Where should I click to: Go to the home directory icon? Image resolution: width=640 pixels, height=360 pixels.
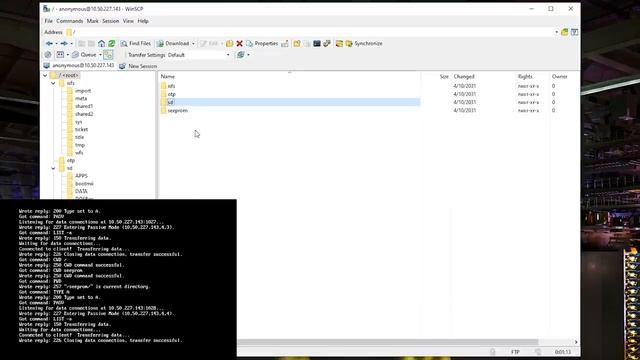(101, 43)
